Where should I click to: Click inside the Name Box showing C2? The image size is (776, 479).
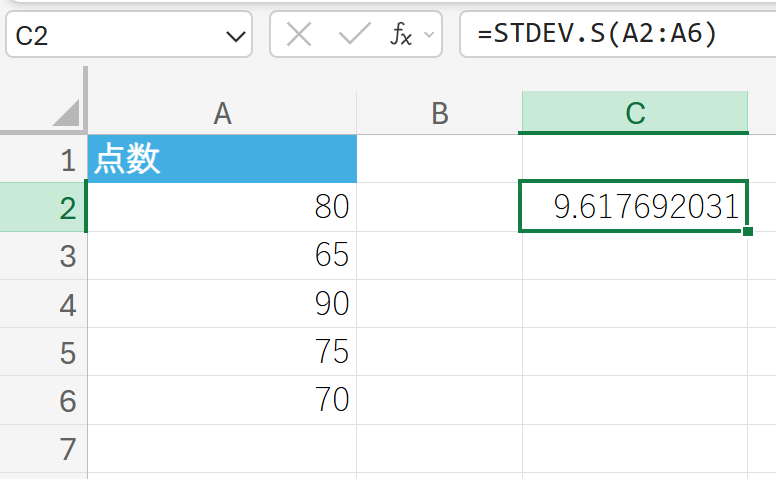[110, 37]
